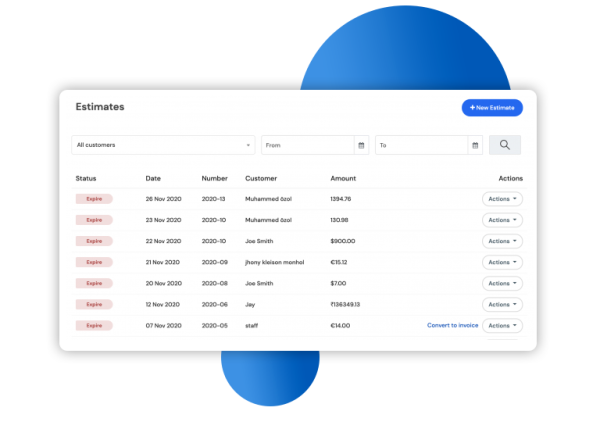Click the magnifier search icon button
600x436 pixels.
click(x=504, y=145)
